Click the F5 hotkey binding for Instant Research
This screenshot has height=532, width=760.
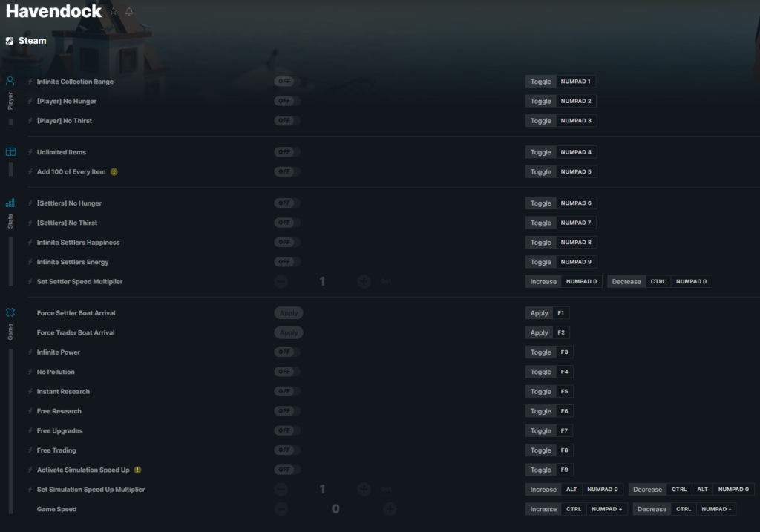(564, 391)
